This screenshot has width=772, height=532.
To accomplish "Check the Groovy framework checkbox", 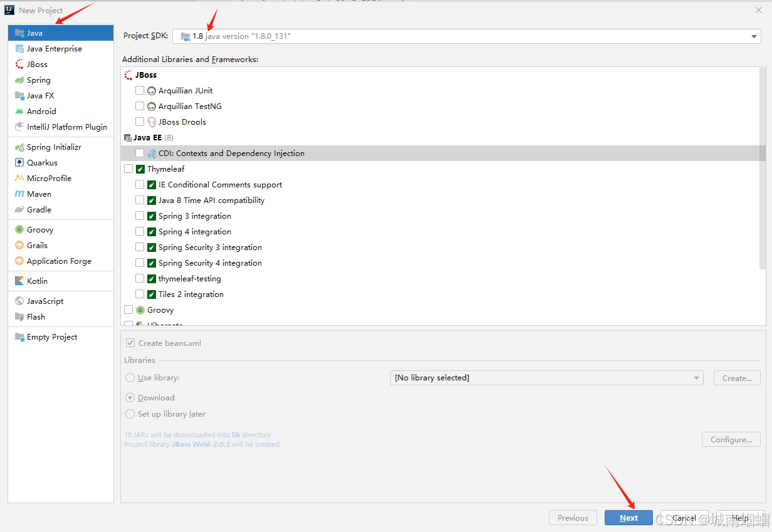I will coord(128,310).
